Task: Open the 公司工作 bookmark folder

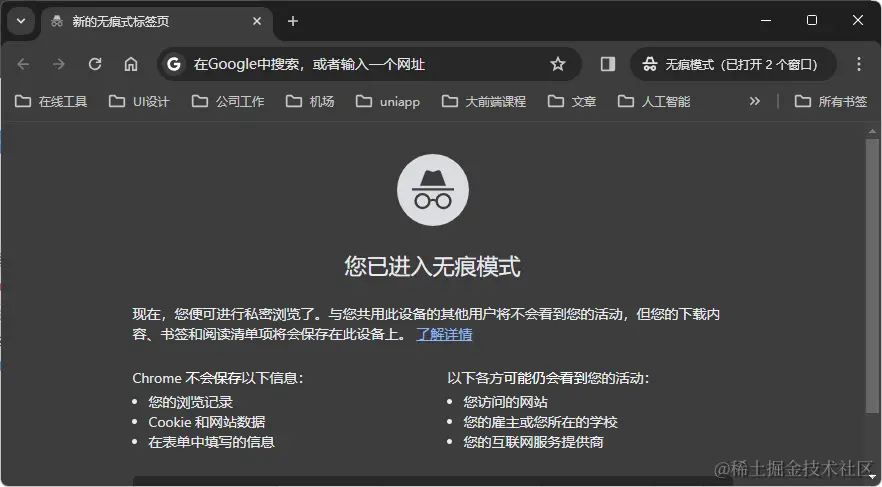Action: (x=228, y=101)
